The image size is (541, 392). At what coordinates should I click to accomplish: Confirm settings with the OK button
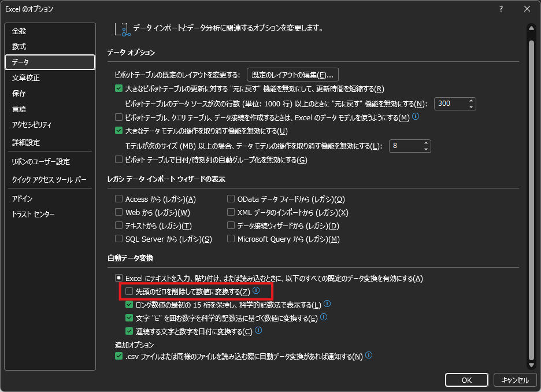[466, 380]
